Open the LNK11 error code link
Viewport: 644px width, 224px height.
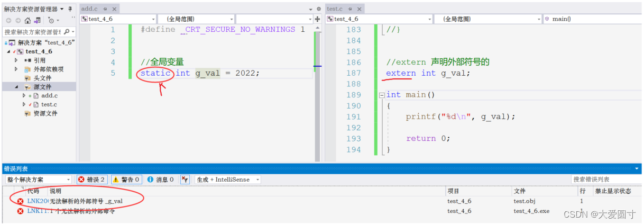(x=38, y=211)
